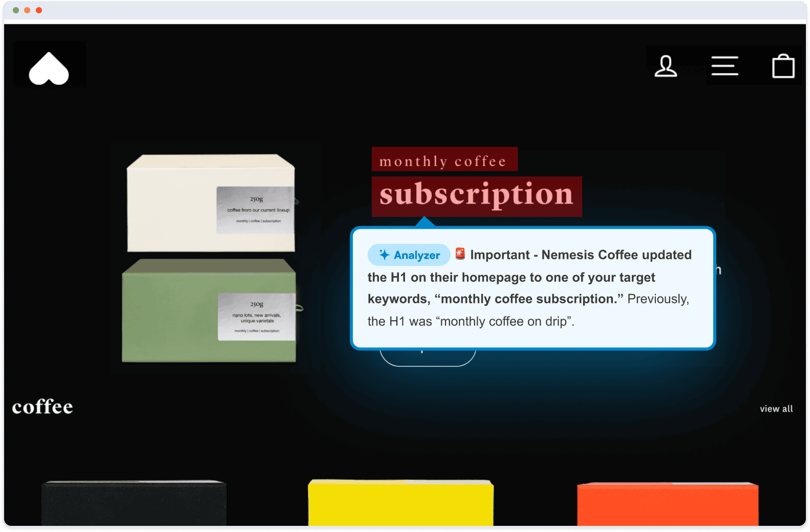
Task: Click the "view all" link
Action: coord(776,409)
